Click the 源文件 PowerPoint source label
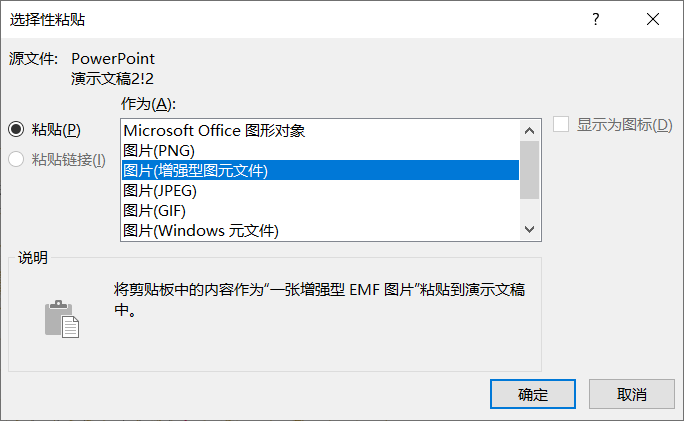Viewport: 684px width, 421px height. (82, 68)
